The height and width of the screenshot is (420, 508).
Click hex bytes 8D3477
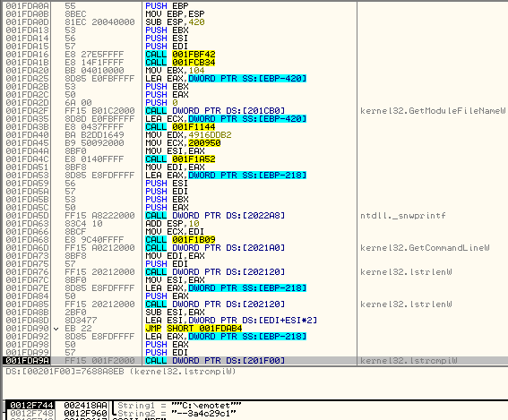(81, 321)
